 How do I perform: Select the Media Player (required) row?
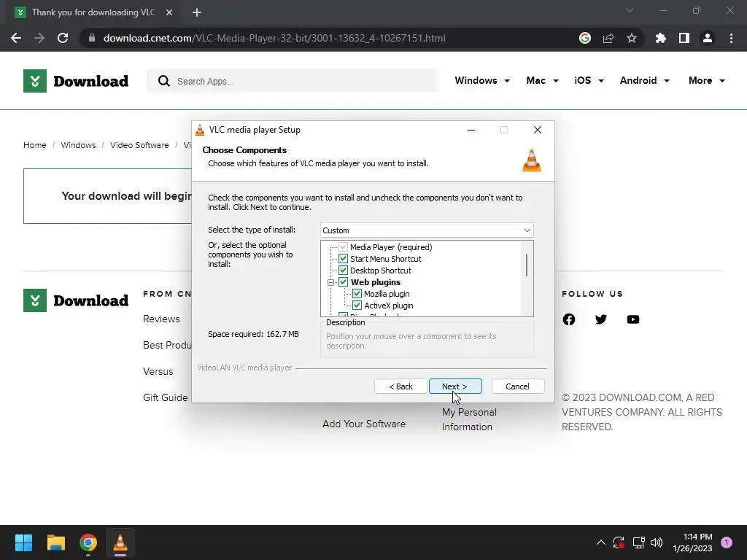tap(391, 247)
